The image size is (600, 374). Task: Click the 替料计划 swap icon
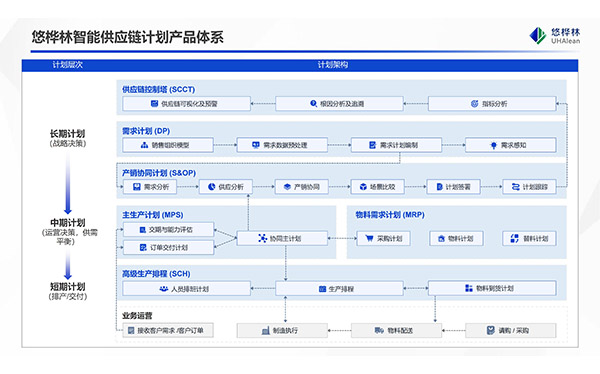[515, 238]
